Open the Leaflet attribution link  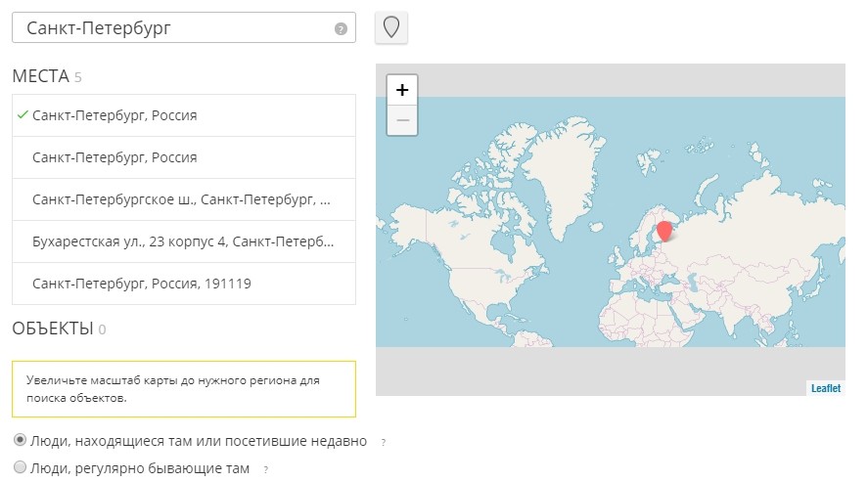tap(825, 388)
